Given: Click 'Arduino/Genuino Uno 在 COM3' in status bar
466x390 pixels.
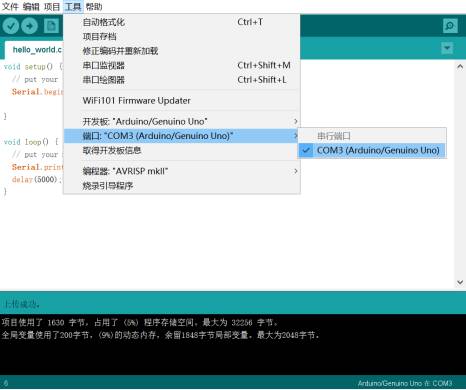Looking at the screenshot, I should [x=405, y=383].
